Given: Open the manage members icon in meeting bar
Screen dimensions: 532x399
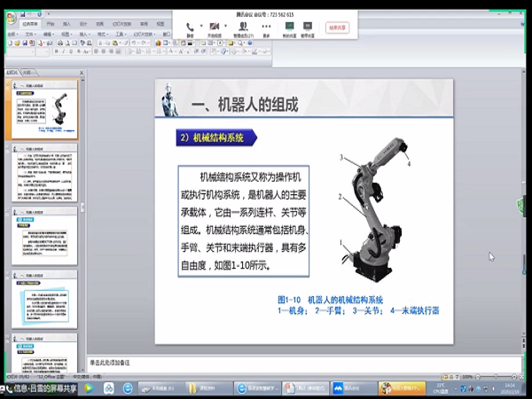Looking at the screenshot, I should (243, 27).
